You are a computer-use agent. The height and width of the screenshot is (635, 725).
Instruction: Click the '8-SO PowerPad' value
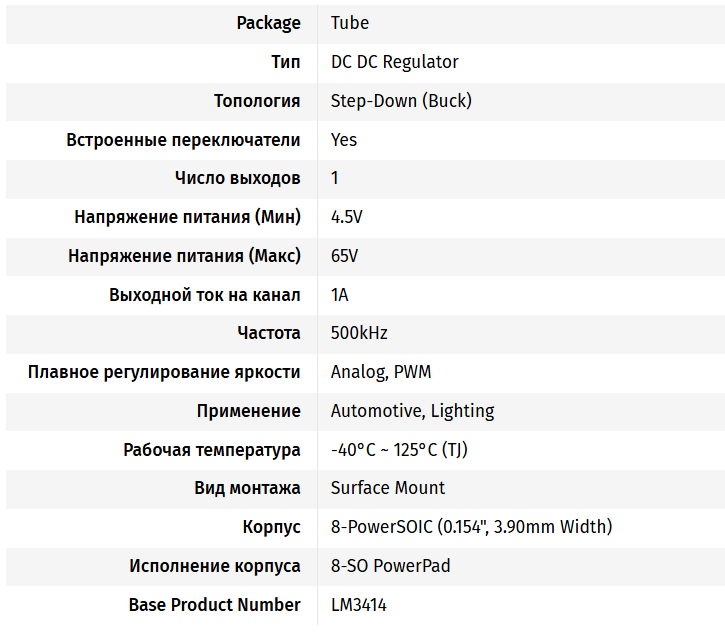390,566
